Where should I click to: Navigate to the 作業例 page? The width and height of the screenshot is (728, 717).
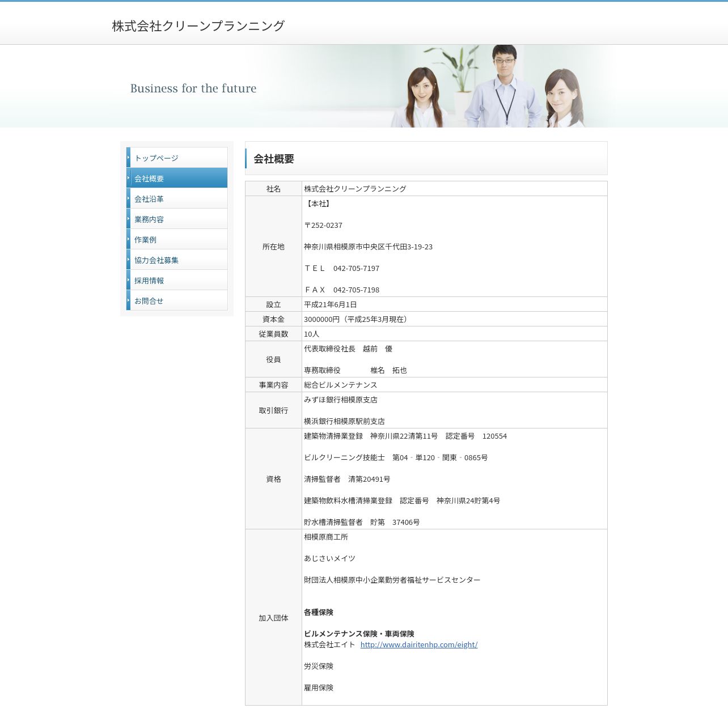pyautogui.click(x=177, y=239)
